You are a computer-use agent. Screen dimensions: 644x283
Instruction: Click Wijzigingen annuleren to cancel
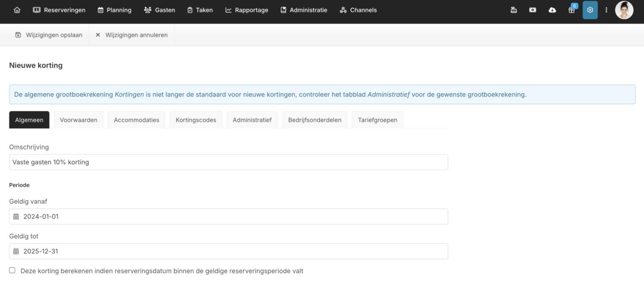131,35
